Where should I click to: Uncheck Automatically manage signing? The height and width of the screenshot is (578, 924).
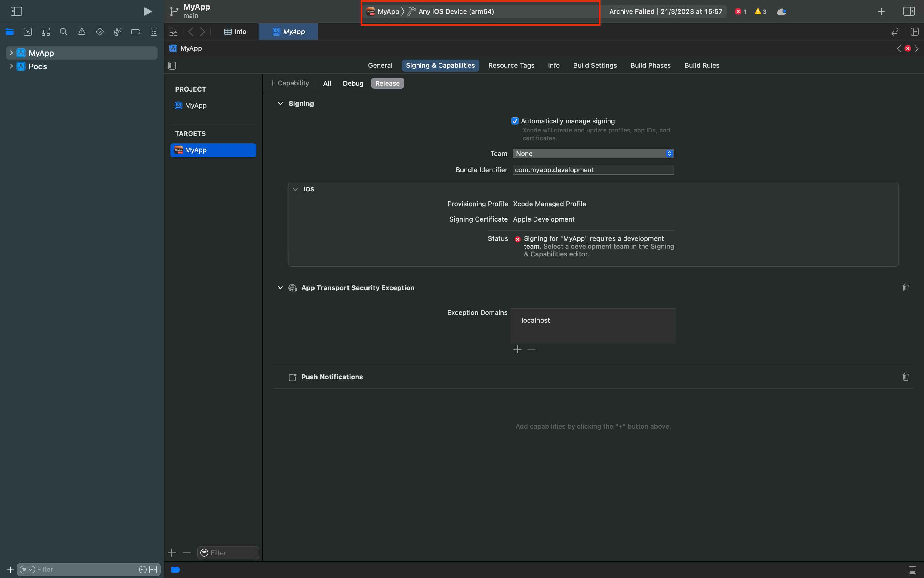pyautogui.click(x=515, y=121)
